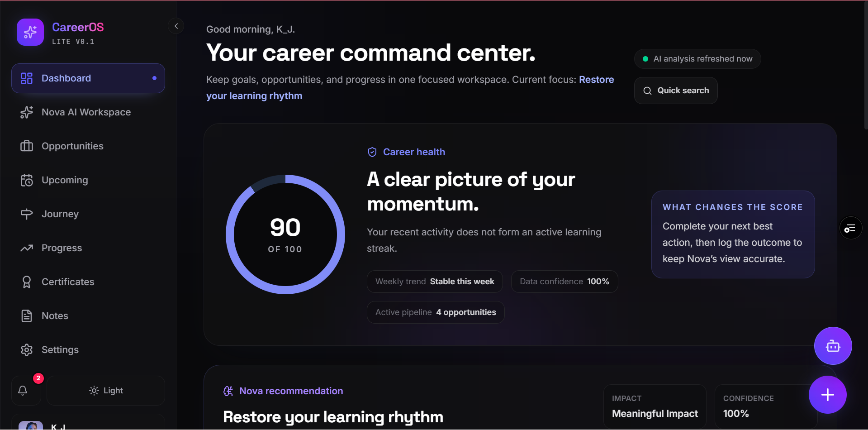Click the Notes document icon

[x=27, y=316]
